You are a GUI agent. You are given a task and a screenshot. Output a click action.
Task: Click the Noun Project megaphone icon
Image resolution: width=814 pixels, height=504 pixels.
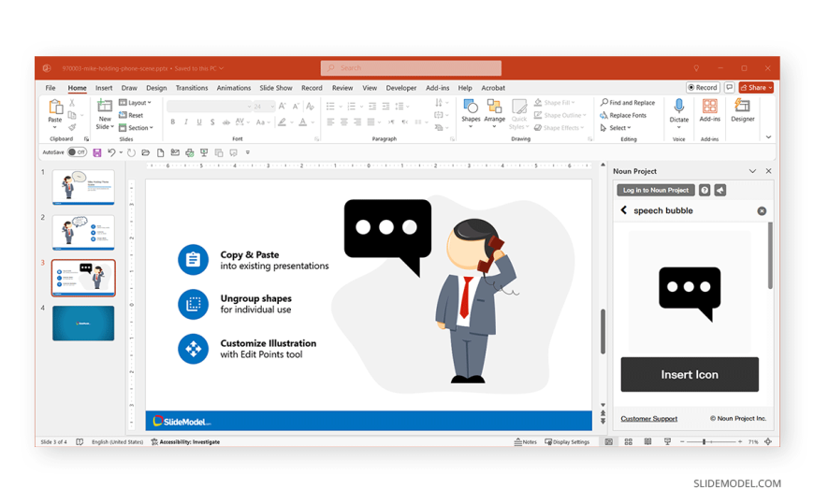[x=720, y=191]
